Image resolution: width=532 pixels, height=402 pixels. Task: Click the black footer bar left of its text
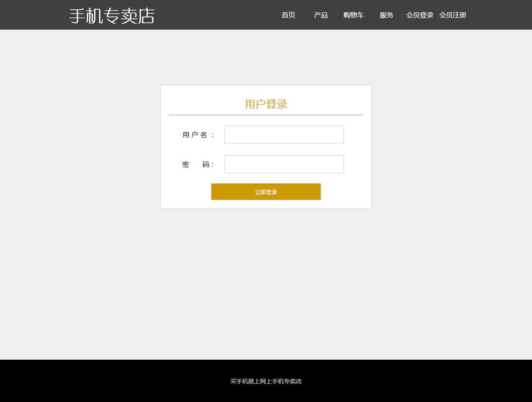(106, 381)
